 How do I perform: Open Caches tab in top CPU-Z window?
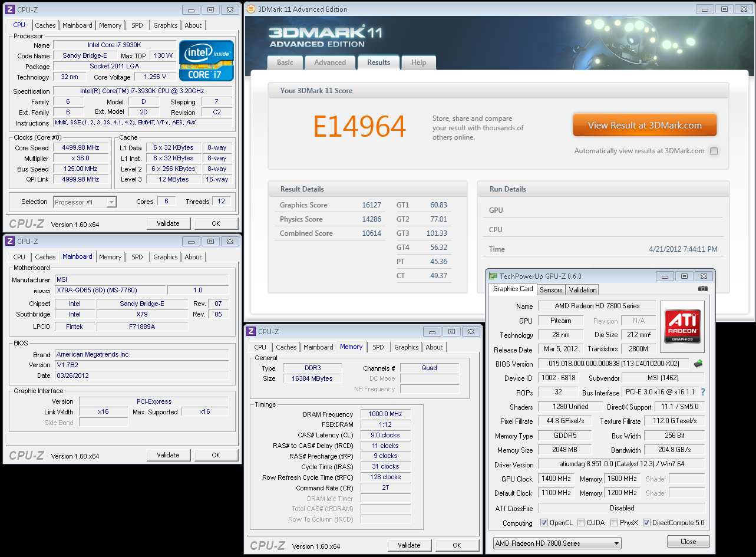pyautogui.click(x=45, y=25)
